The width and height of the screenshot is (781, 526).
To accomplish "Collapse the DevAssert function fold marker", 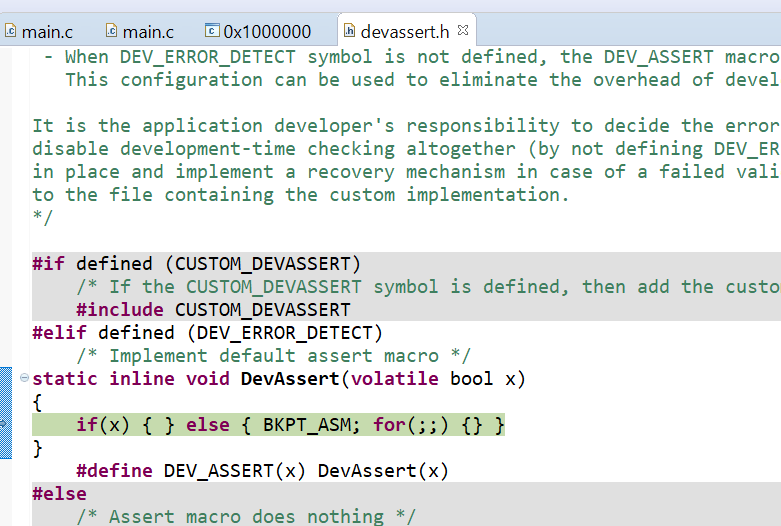I will coord(24,377).
